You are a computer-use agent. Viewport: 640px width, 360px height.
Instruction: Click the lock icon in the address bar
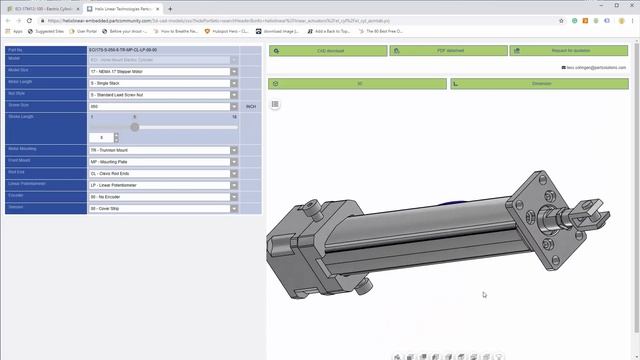coord(42,20)
